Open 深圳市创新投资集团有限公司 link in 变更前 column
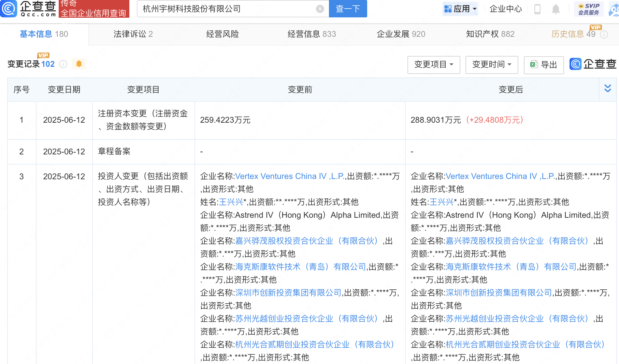Image resolution: width=619 pixels, height=364 pixels. click(x=288, y=293)
